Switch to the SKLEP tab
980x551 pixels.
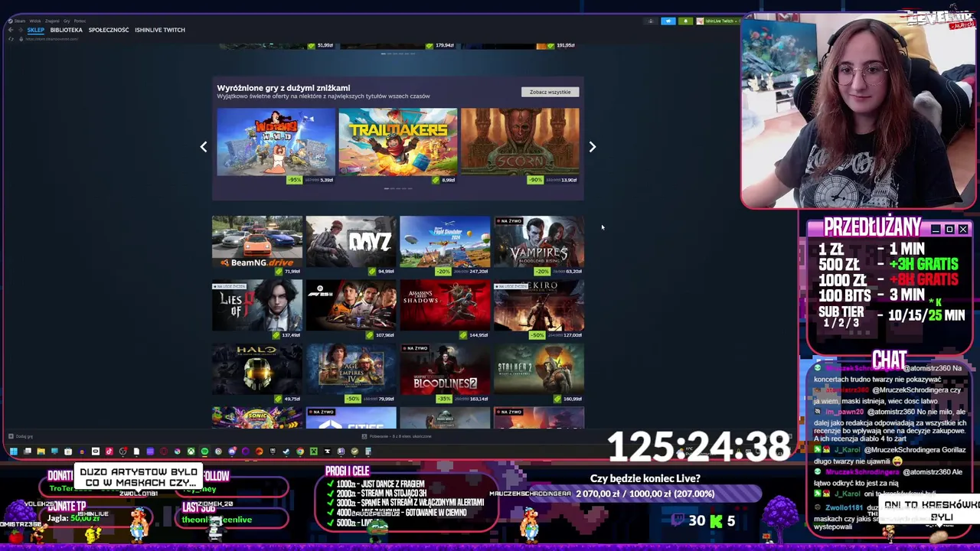pos(36,30)
